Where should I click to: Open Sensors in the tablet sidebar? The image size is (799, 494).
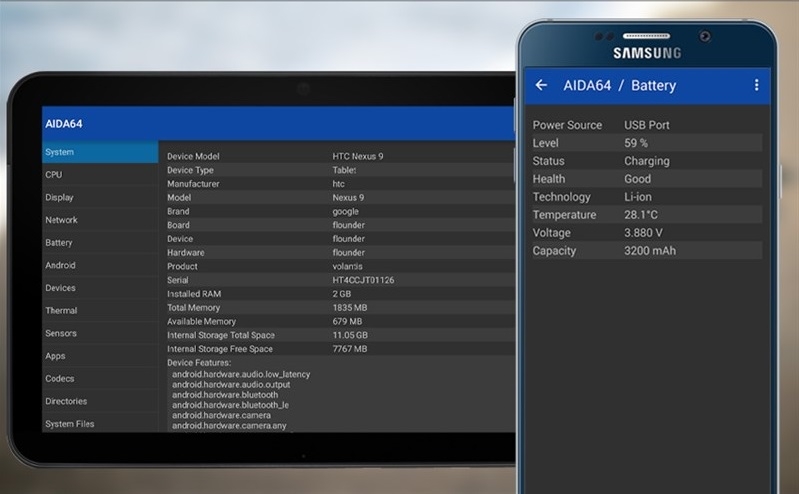click(x=100, y=333)
